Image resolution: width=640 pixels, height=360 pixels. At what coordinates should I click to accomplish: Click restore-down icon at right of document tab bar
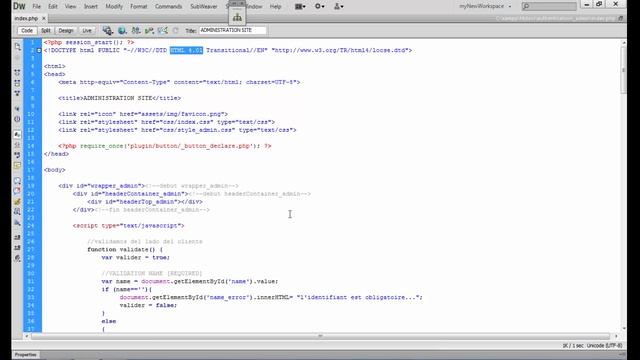pyautogui.click(x=621, y=18)
